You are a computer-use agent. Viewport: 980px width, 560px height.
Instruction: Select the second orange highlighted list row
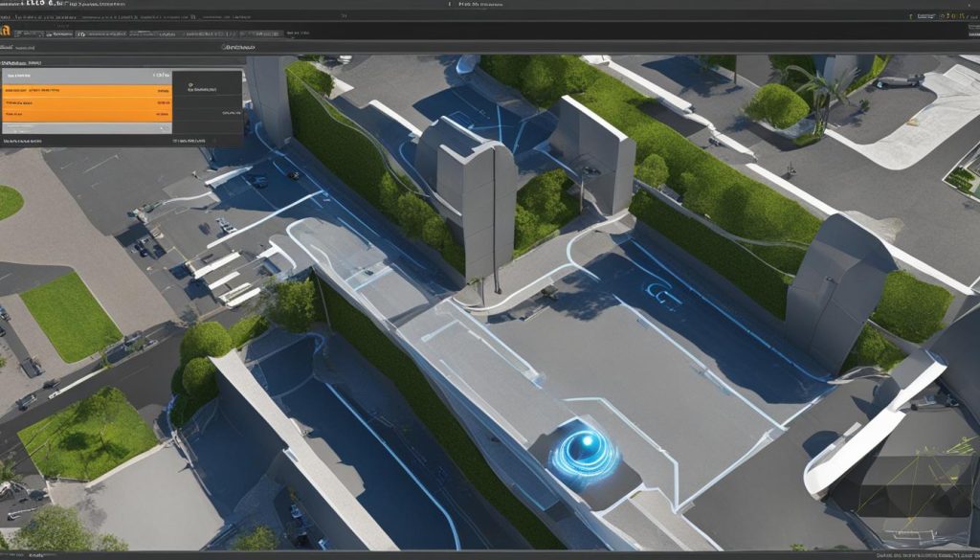(86, 103)
